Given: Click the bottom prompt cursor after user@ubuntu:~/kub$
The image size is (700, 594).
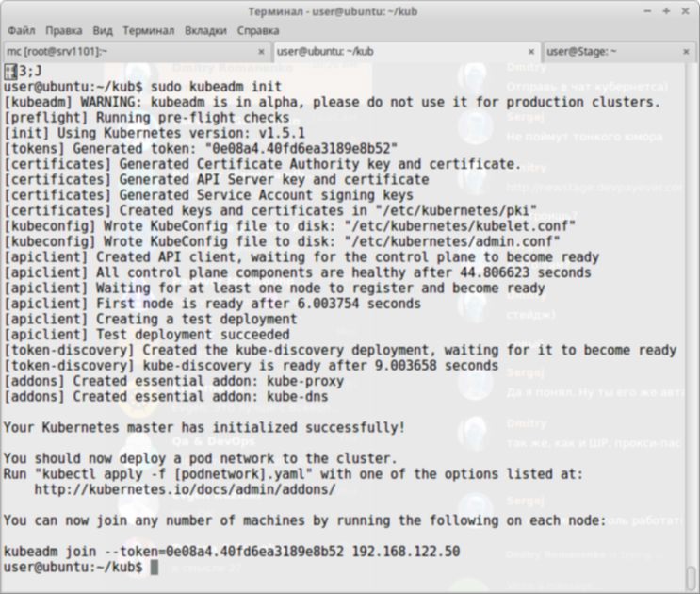Looking at the screenshot, I should pyautogui.click(x=154, y=568).
